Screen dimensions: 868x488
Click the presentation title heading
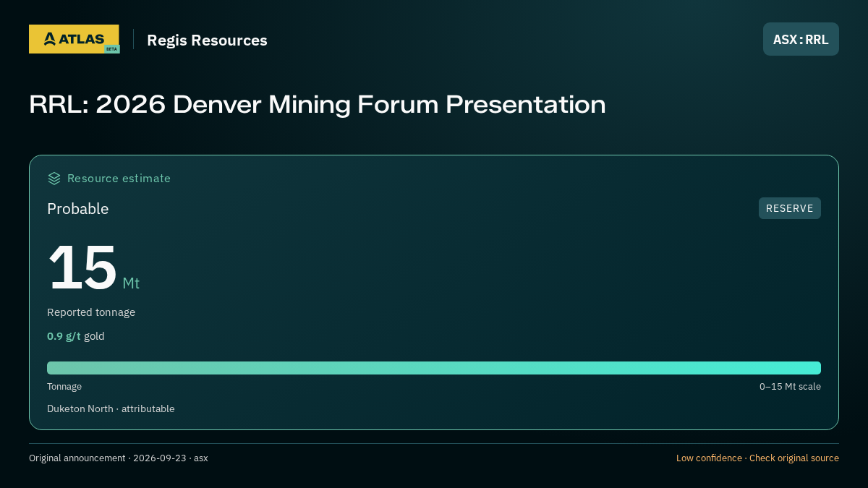tap(318, 105)
